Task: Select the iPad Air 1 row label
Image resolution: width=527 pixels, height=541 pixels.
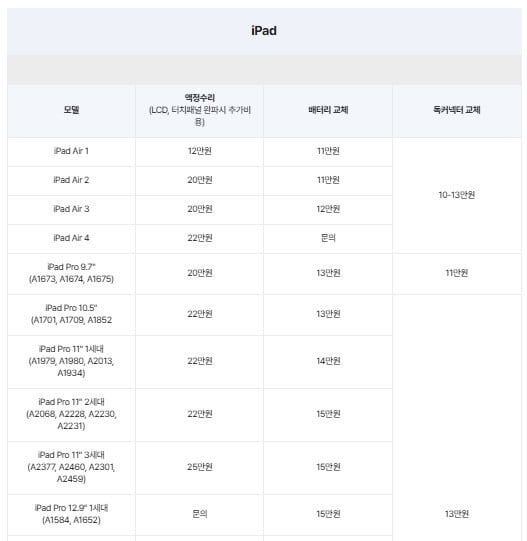Action: point(71,151)
